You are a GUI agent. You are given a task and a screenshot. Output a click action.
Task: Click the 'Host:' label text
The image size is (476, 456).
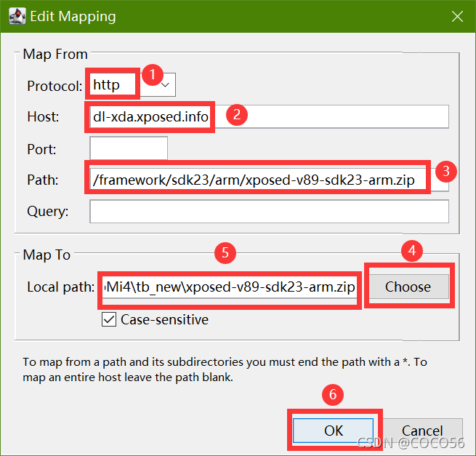pos(43,116)
